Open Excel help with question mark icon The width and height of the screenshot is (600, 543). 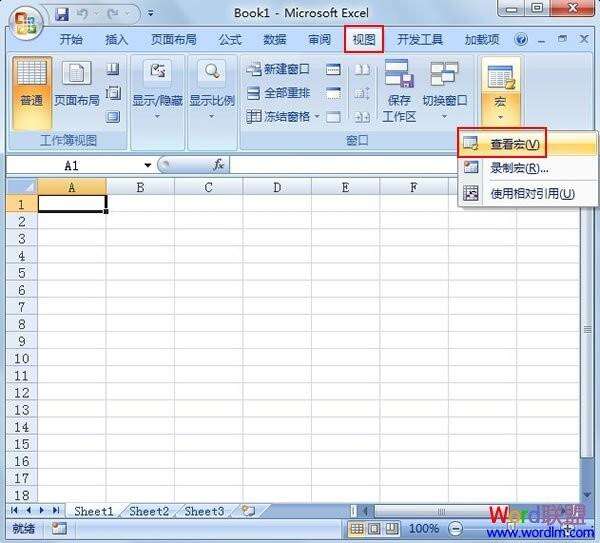coord(521,39)
